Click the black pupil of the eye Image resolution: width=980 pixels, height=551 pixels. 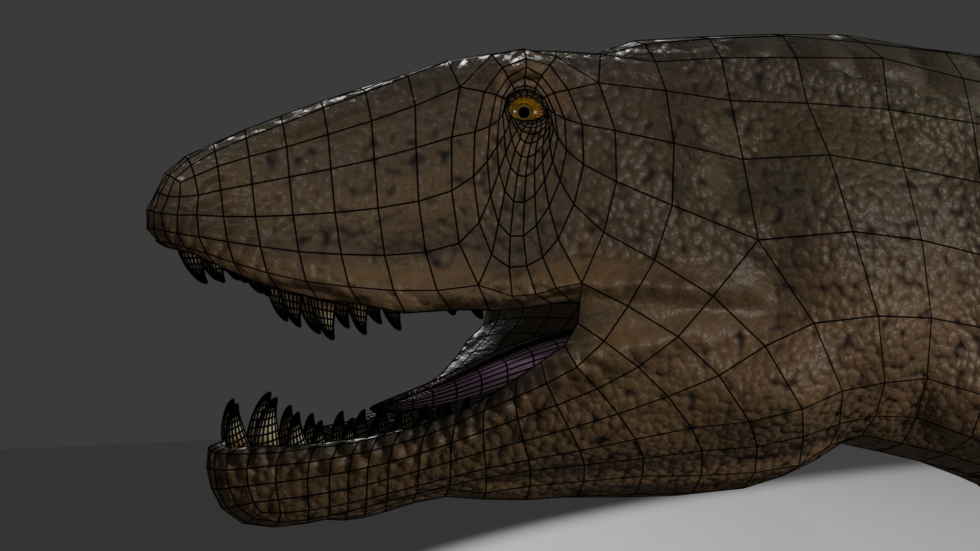(523, 113)
